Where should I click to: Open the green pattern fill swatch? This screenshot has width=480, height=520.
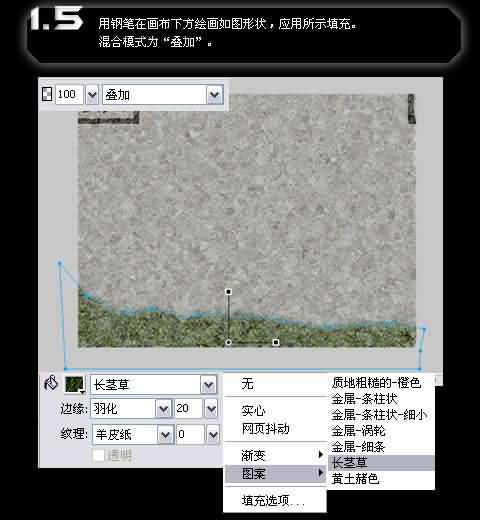tap(74, 384)
